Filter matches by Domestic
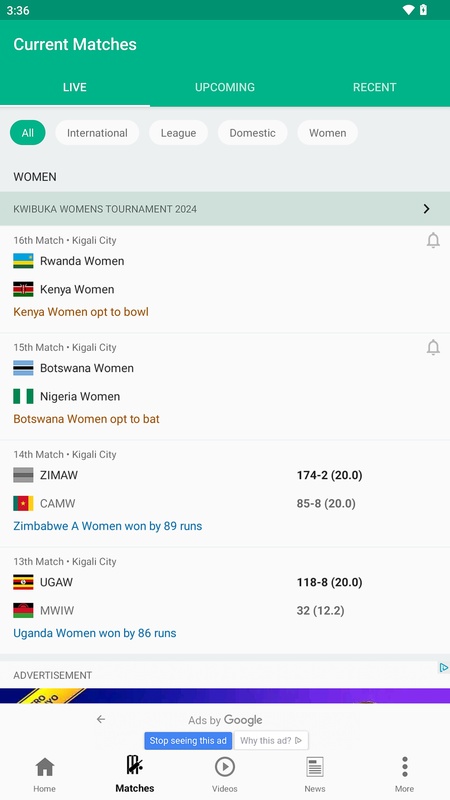This screenshot has width=450, height=800. (x=253, y=133)
